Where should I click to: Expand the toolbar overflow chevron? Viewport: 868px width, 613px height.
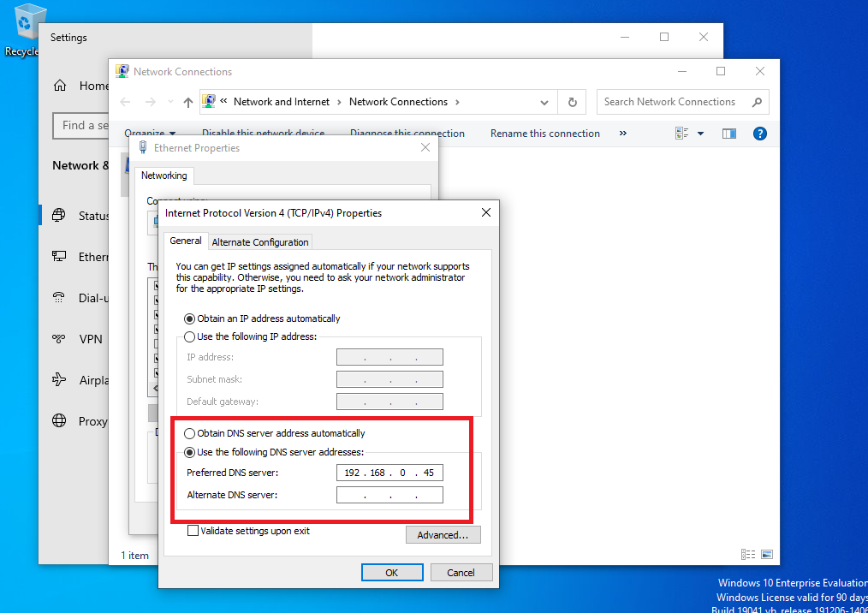click(622, 134)
